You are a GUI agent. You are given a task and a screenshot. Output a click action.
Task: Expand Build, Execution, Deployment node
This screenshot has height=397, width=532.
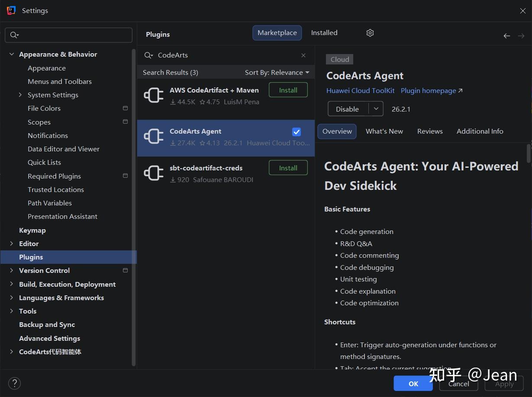(x=11, y=284)
